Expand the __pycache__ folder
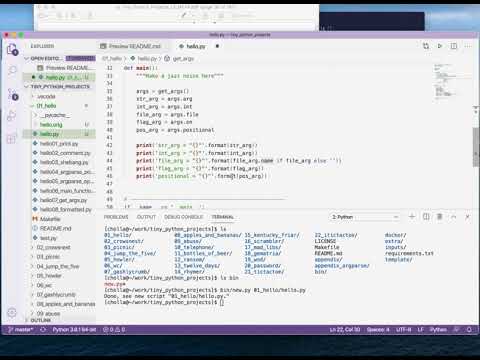The width and height of the screenshot is (480, 360). pos(55,115)
